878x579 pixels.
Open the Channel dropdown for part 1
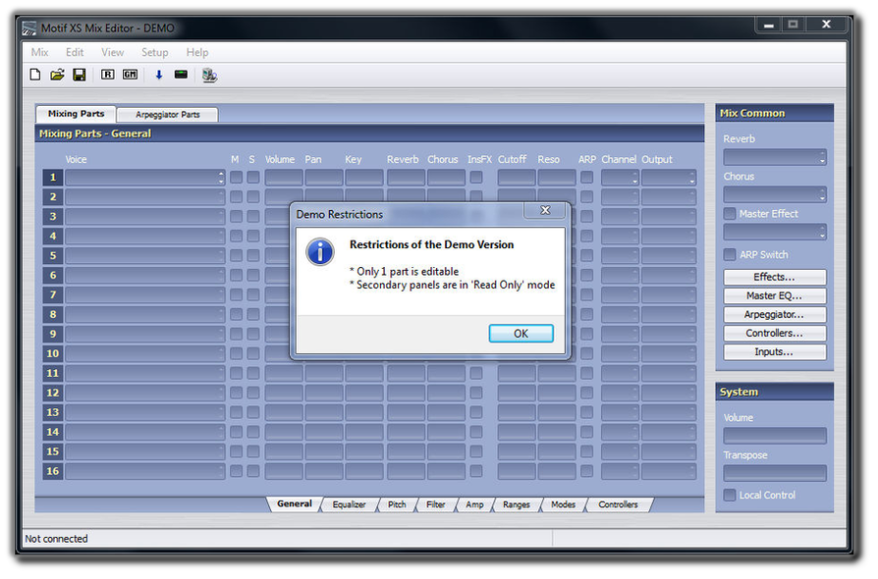(x=620, y=178)
